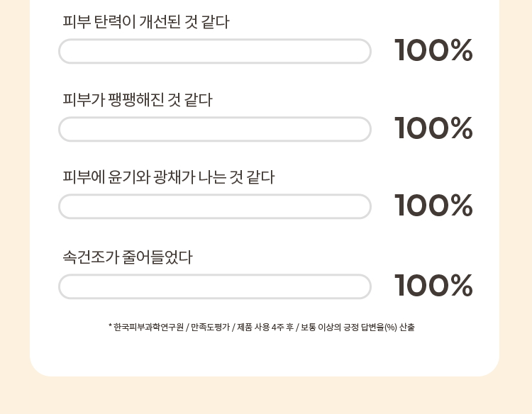Image resolution: width=532 pixels, height=414 pixels.
Task: Click the '피부가 팽팽해진 것 같다' progress bar
Action: click(214, 129)
